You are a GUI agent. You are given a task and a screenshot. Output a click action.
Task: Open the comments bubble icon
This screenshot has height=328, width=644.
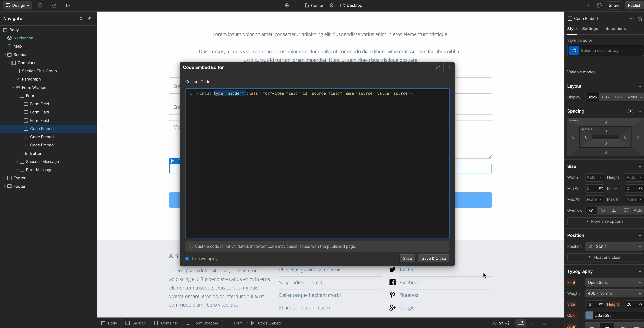pyautogui.click(x=599, y=5)
